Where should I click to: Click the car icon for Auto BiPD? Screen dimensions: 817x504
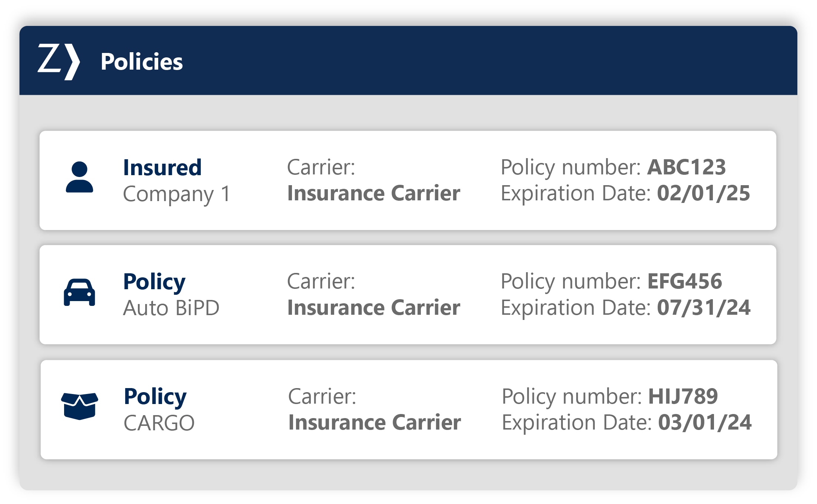pos(79,292)
